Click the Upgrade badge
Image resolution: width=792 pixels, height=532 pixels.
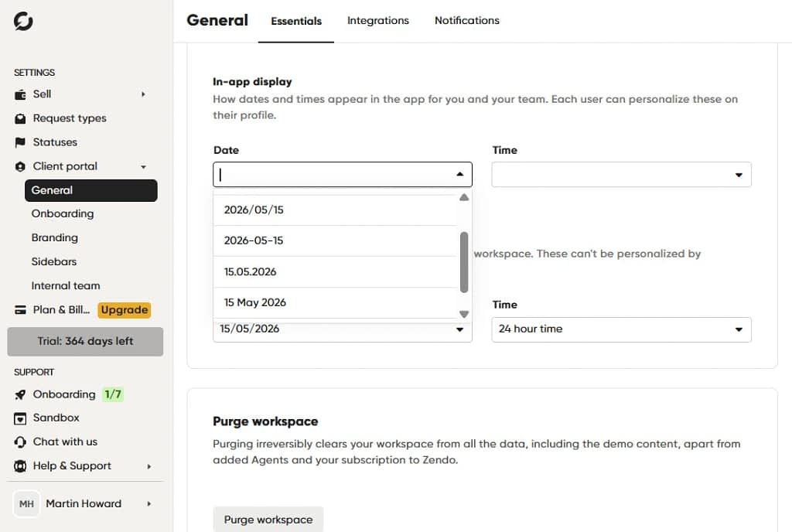click(x=125, y=310)
